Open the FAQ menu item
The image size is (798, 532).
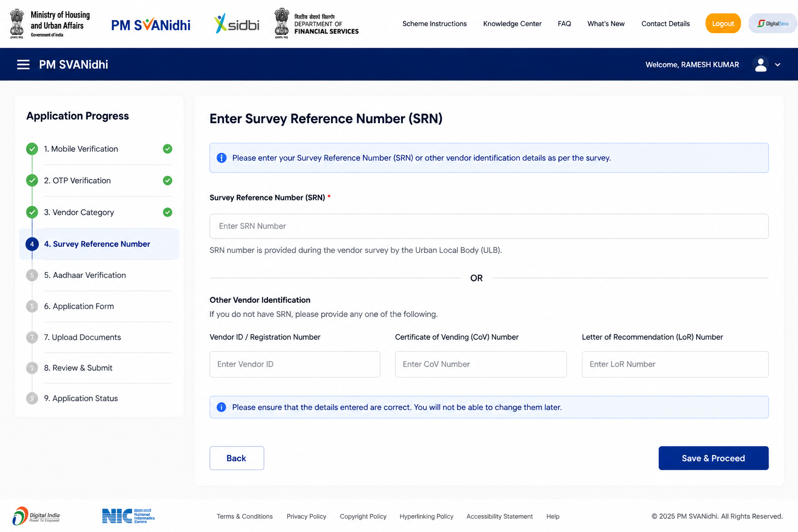564,24
